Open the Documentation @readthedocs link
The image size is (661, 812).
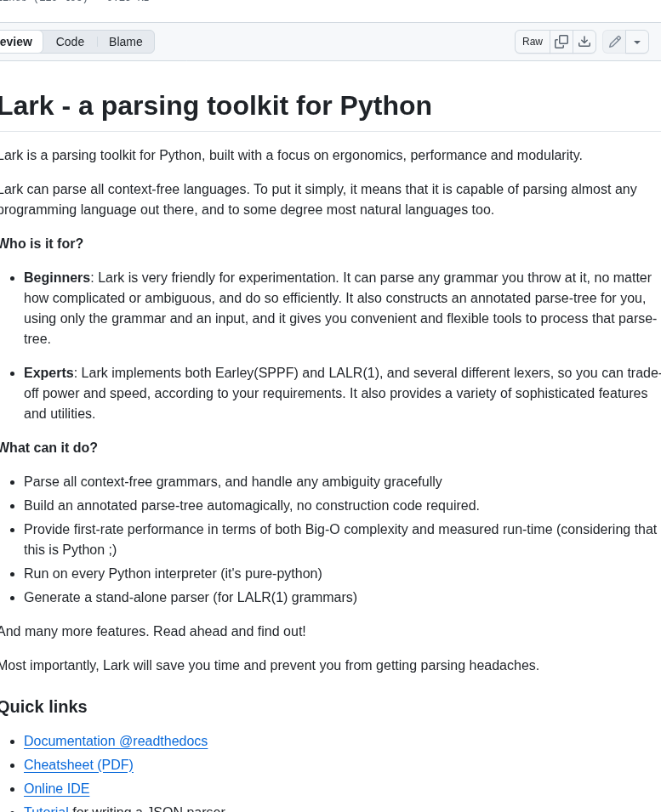[116, 741]
